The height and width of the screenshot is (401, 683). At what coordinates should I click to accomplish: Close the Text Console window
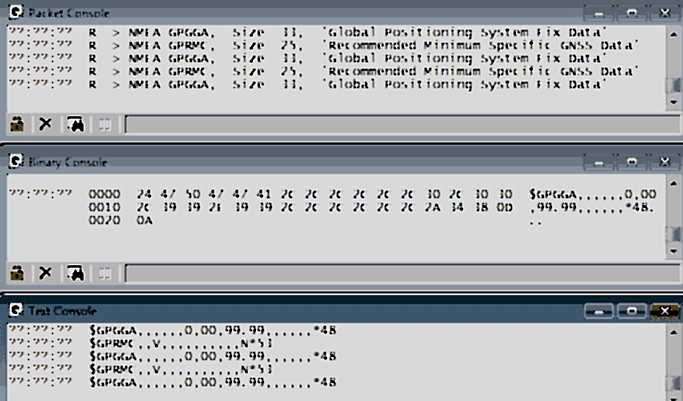662,310
